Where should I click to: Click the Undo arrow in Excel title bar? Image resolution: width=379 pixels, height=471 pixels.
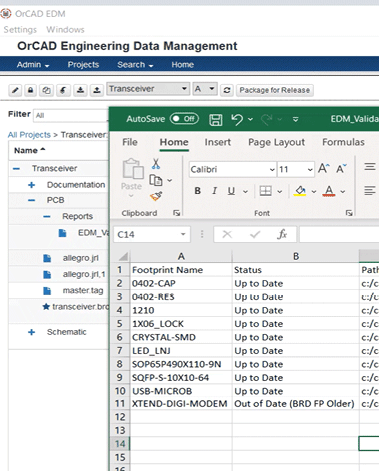coord(237,119)
